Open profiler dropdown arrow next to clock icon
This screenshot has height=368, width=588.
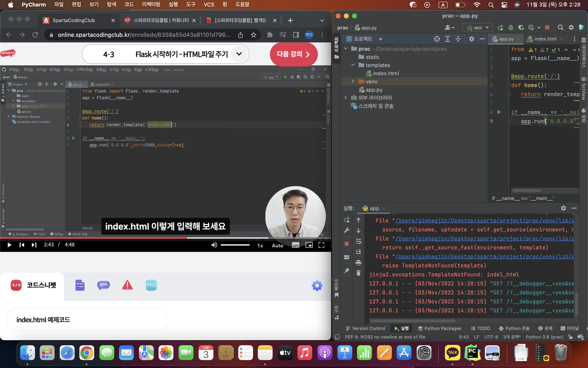click(x=539, y=28)
